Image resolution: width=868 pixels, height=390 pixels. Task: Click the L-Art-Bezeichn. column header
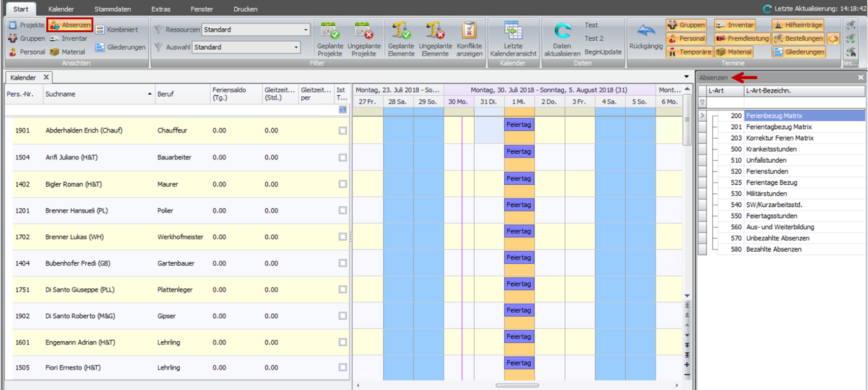coord(804,91)
